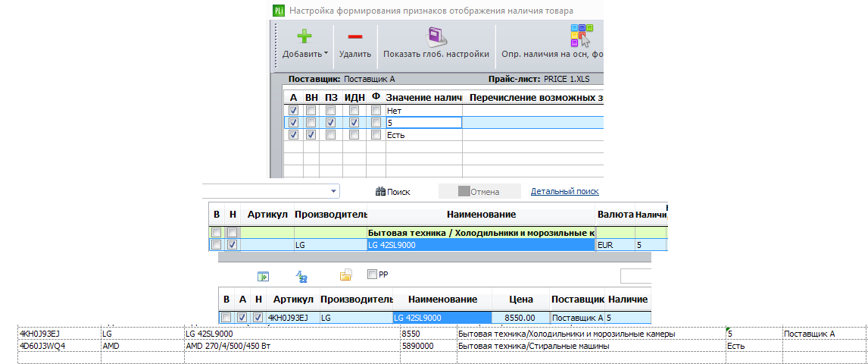Click the colored squares Опр. наличия icon
Image resolution: width=868 pixels, height=364 pixels.
581,36
